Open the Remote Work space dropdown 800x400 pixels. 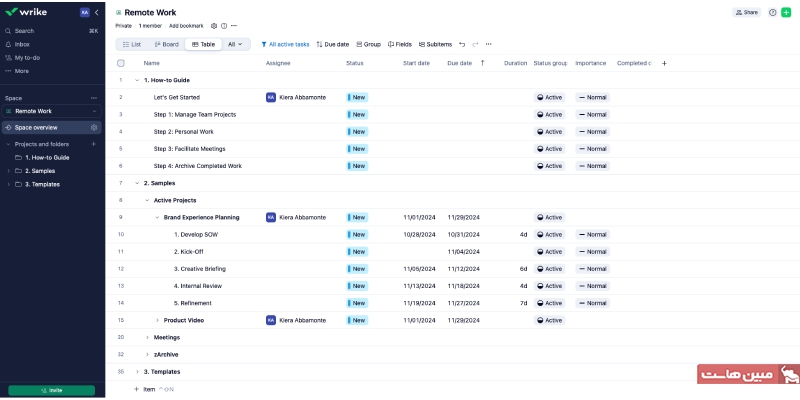point(94,111)
